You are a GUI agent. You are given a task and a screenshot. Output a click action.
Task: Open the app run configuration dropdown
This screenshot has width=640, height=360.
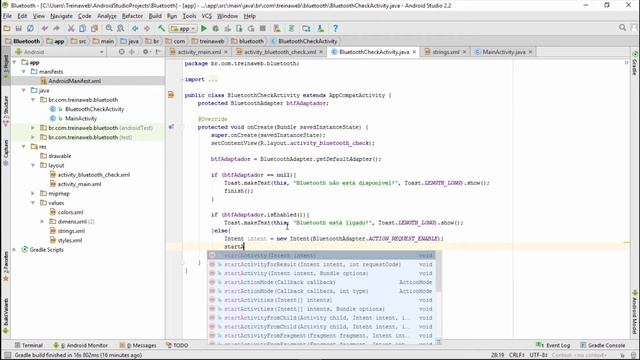(183, 29)
